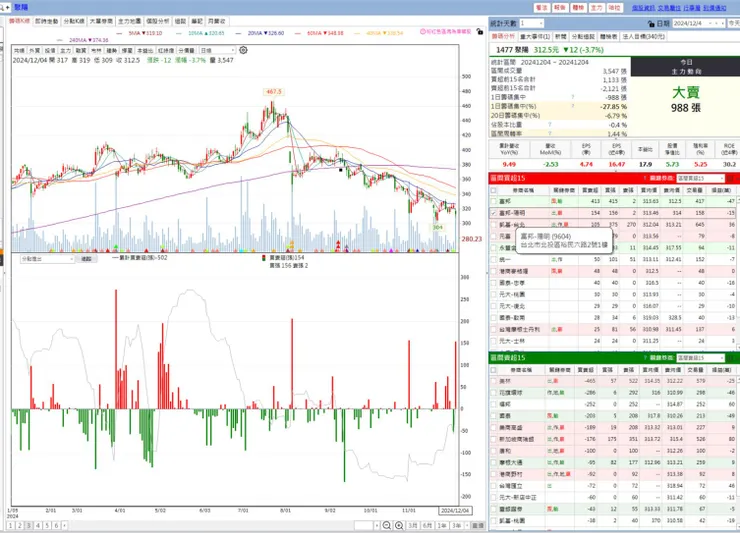This screenshot has height=533, width=740.
Task: Open 到價通知 link at top right
Action: click(715, 8)
